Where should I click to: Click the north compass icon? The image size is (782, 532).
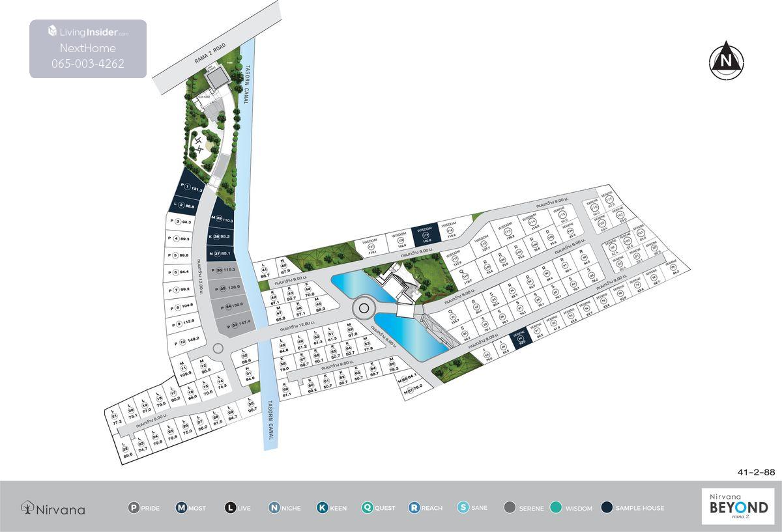pos(726,61)
